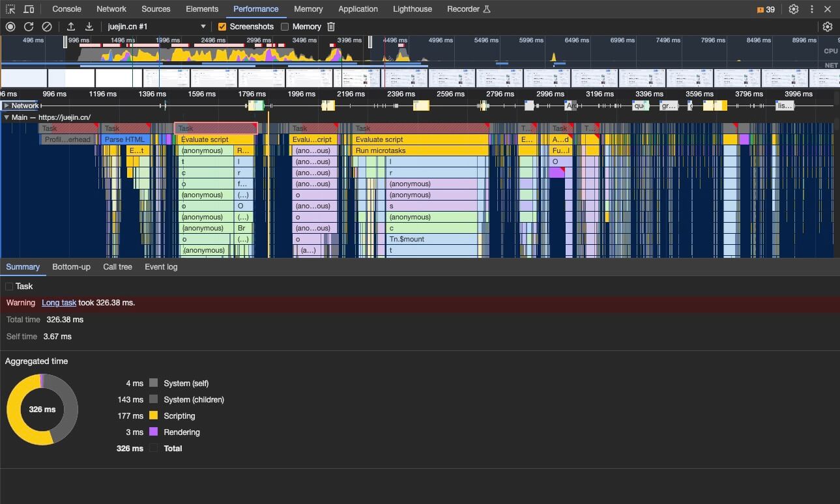The height and width of the screenshot is (504, 840).
Task: Follow the Long task warning link
Action: (59, 303)
